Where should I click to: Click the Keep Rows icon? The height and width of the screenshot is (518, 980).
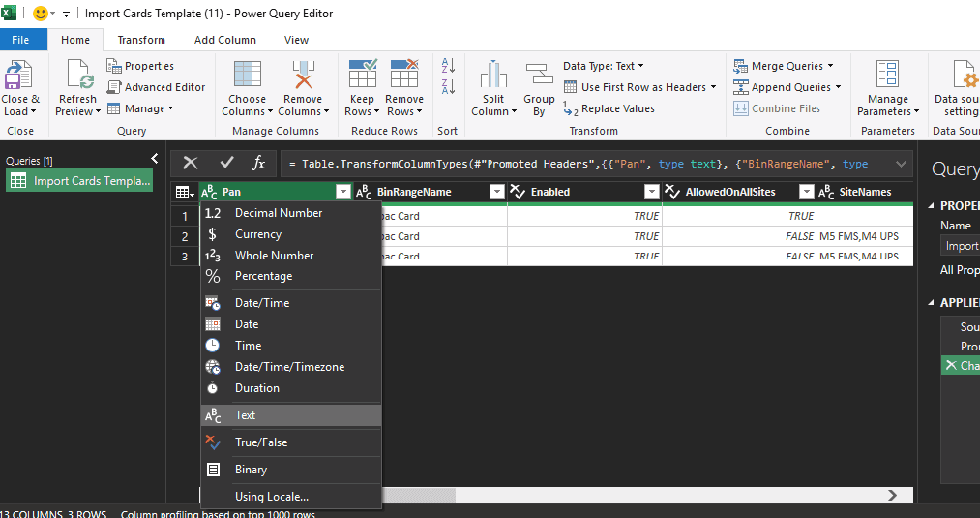click(x=362, y=76)
